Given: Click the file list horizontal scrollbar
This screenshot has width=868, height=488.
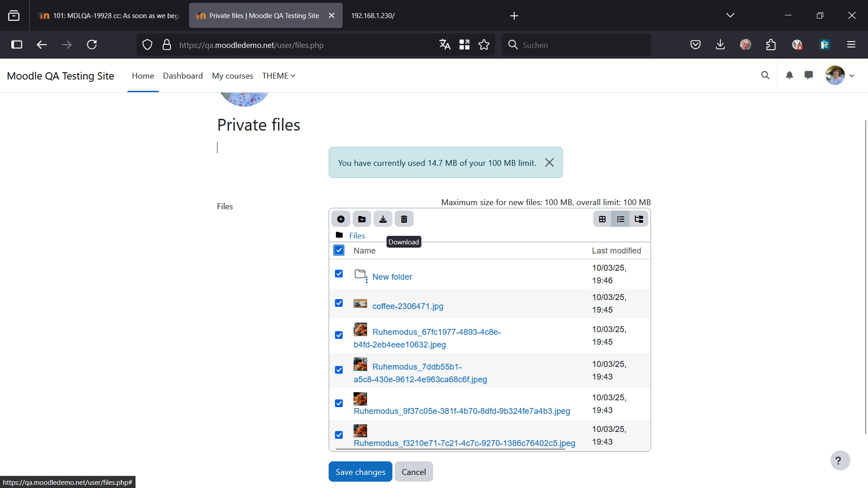Looking at the screenshot, I should coord(450,449).
